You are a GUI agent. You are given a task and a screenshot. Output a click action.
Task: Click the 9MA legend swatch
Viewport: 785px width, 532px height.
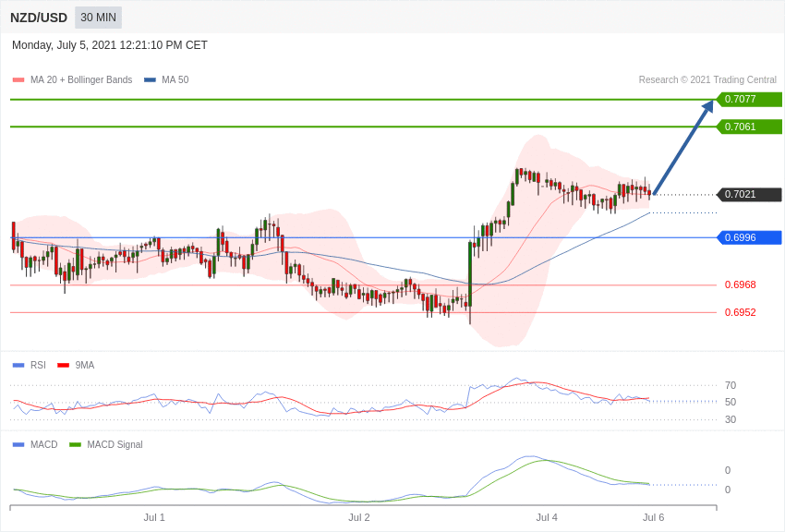pyautogui.click(x=63, y=366)
